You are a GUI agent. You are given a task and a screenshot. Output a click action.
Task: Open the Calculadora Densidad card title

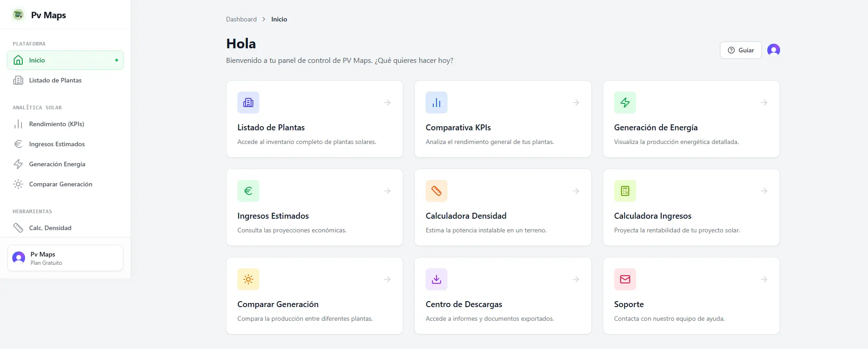[x=466, y=216]
